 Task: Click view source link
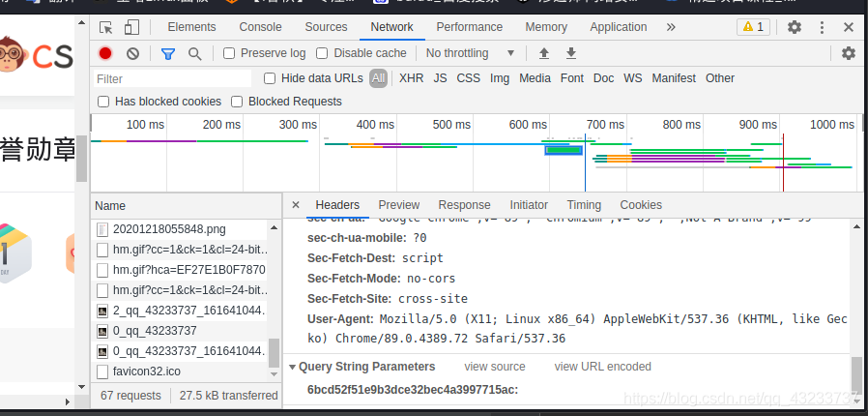point(494,367)
